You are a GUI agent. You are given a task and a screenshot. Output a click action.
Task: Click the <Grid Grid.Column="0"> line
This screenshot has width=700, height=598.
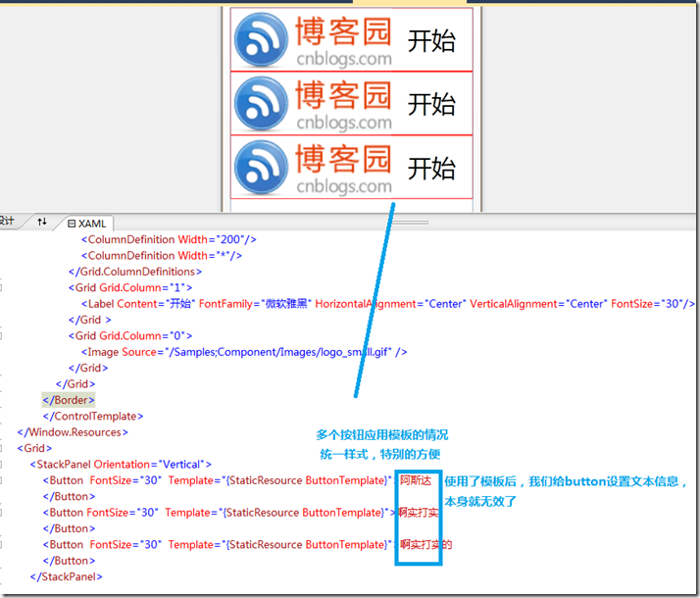point(130,336)
